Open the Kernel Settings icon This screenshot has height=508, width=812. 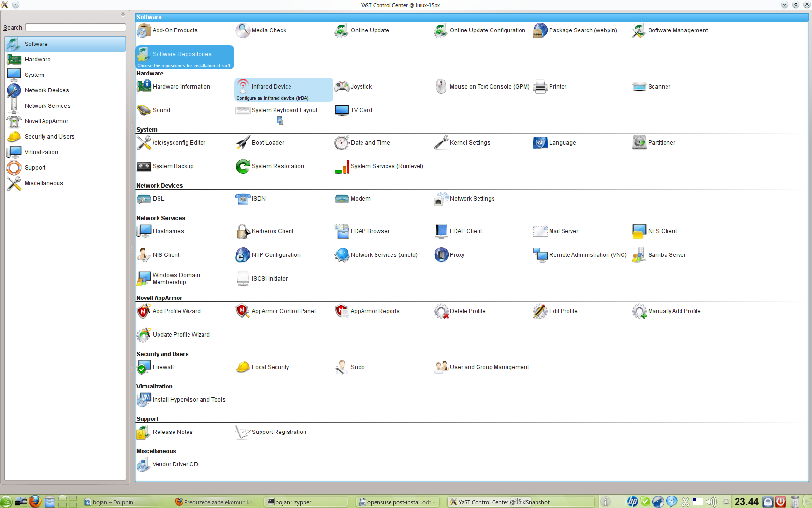pyautogui.click(x=441, y=143)
